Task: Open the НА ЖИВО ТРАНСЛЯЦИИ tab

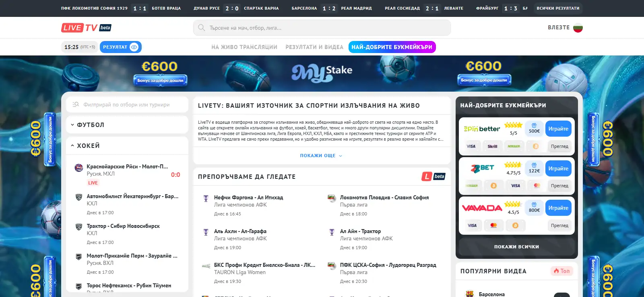Action: 244,47
